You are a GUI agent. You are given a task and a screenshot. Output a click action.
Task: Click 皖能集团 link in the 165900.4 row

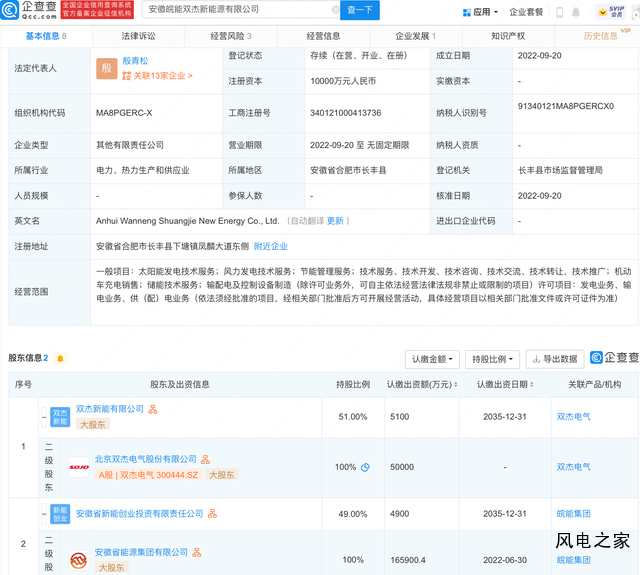click(x=573, y=560)
